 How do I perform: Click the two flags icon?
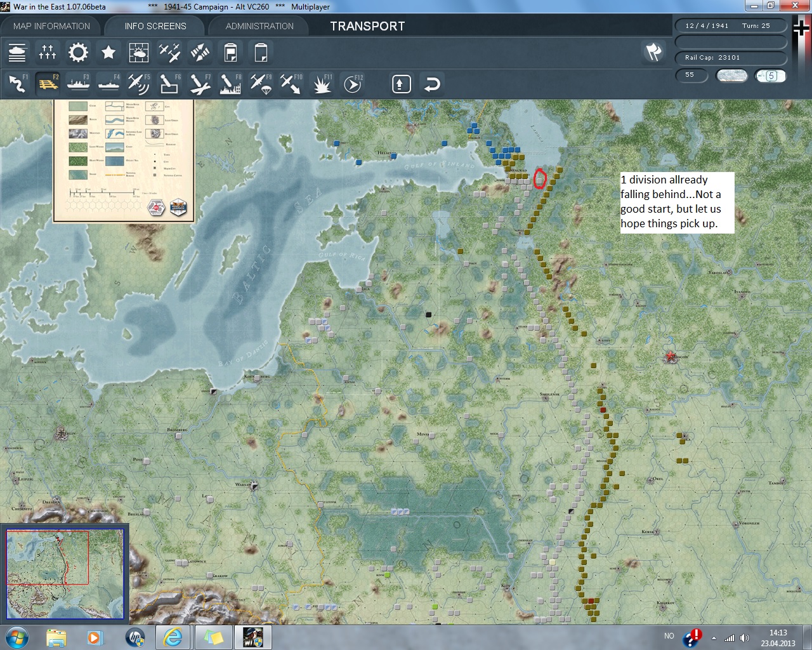tap(653, 52)
